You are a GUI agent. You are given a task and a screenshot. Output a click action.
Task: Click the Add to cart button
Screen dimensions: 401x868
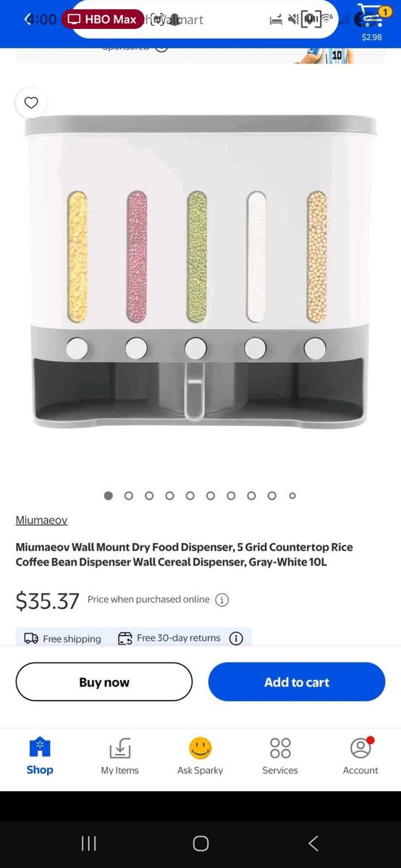297,682
